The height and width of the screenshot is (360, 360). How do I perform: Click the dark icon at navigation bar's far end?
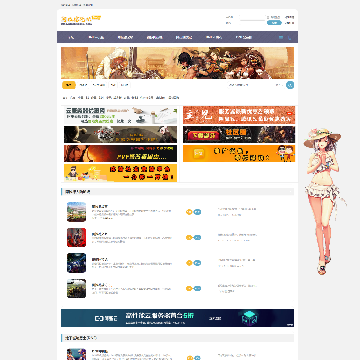click(x=289, y=38)
